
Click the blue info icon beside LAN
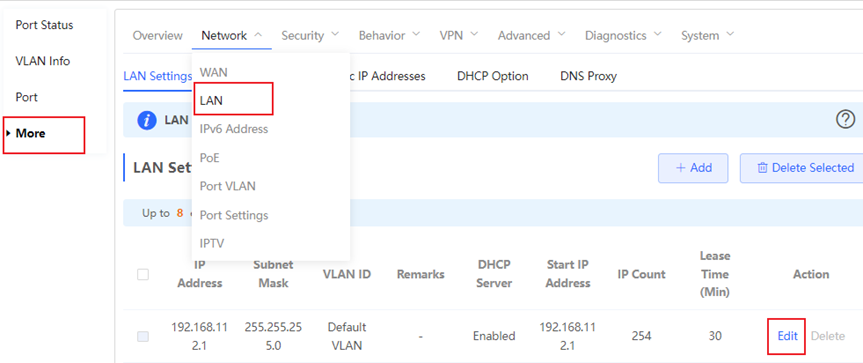point(146,120)
